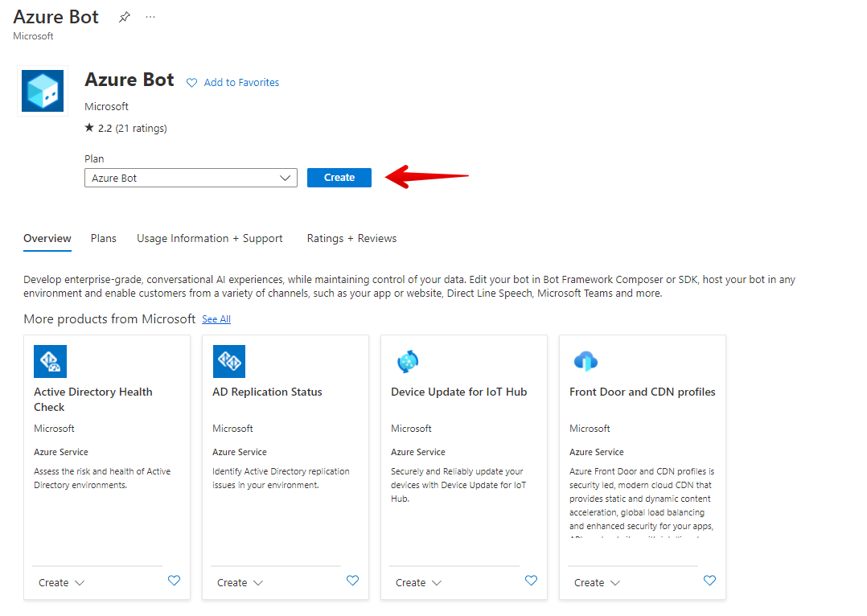Expand Create on Front Door and CDN card
The height and width of the screenshot is (616, 867).
[597, 583]
